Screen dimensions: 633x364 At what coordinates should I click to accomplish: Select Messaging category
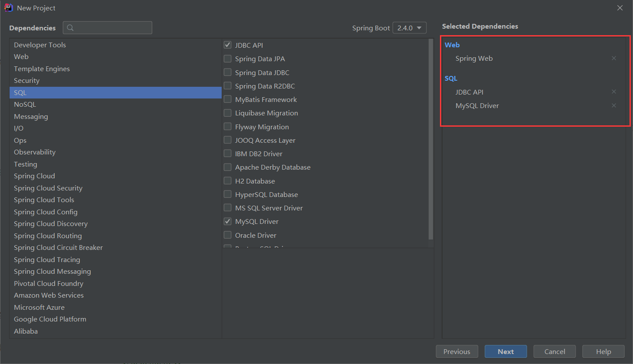115,116
